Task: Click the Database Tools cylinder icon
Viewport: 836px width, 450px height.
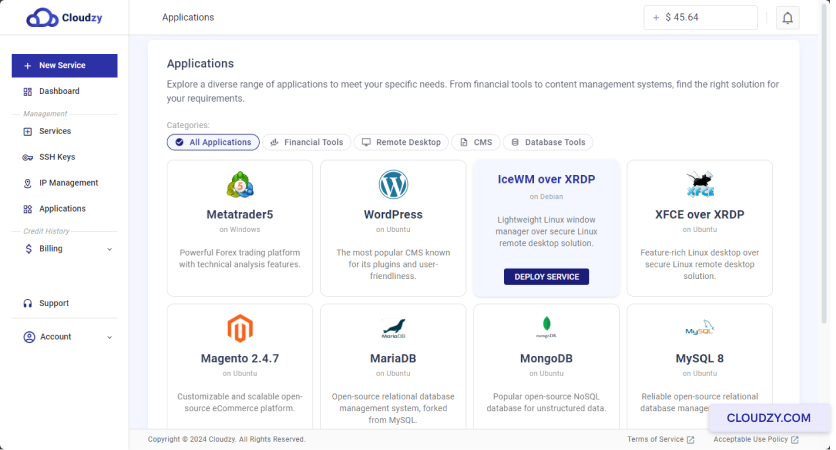Action: tap(515, 142)
